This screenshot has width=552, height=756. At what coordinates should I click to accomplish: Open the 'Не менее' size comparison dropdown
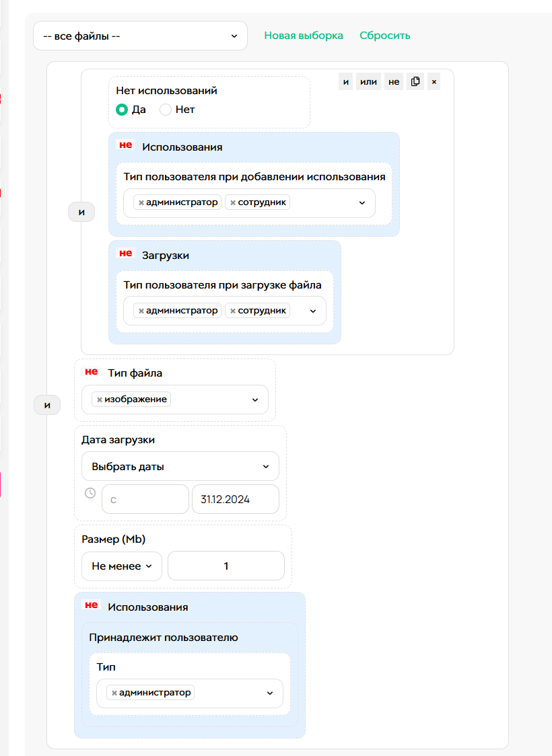(121, 566)
